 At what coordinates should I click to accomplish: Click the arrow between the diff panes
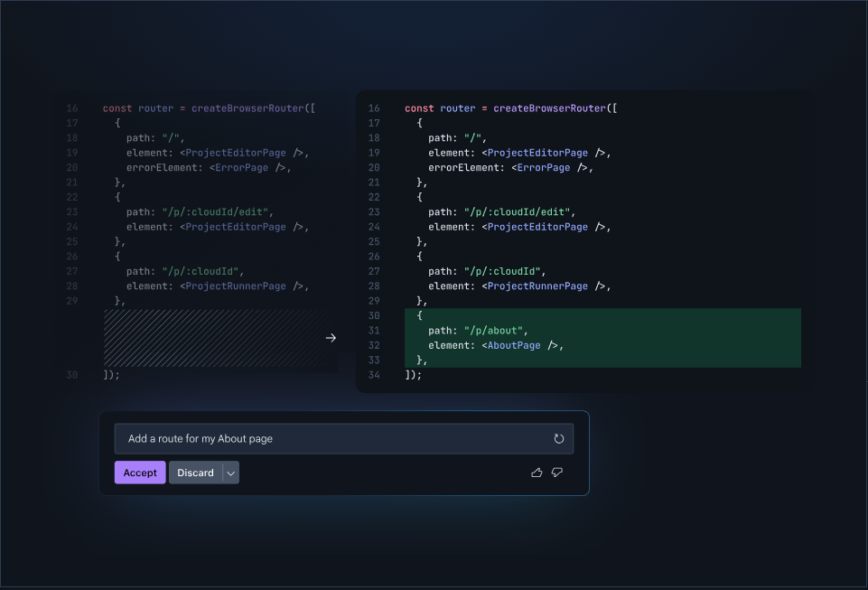(331, 338)
